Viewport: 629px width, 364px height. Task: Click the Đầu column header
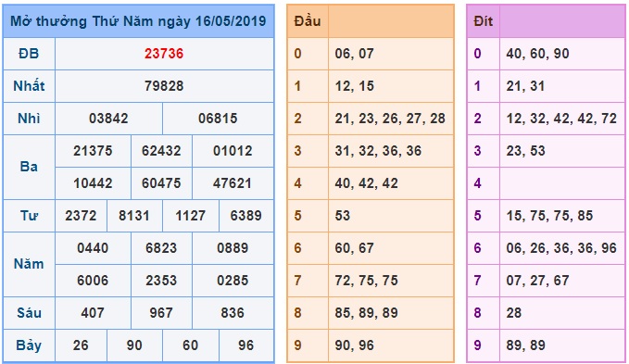pyautogui.click(x=308, y=21)
